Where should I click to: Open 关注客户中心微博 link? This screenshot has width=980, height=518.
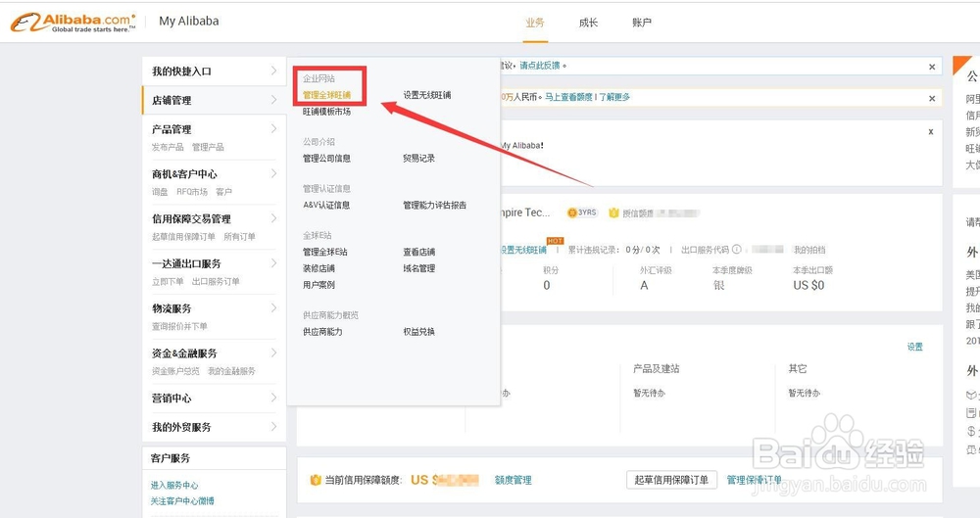click(182, 500)
